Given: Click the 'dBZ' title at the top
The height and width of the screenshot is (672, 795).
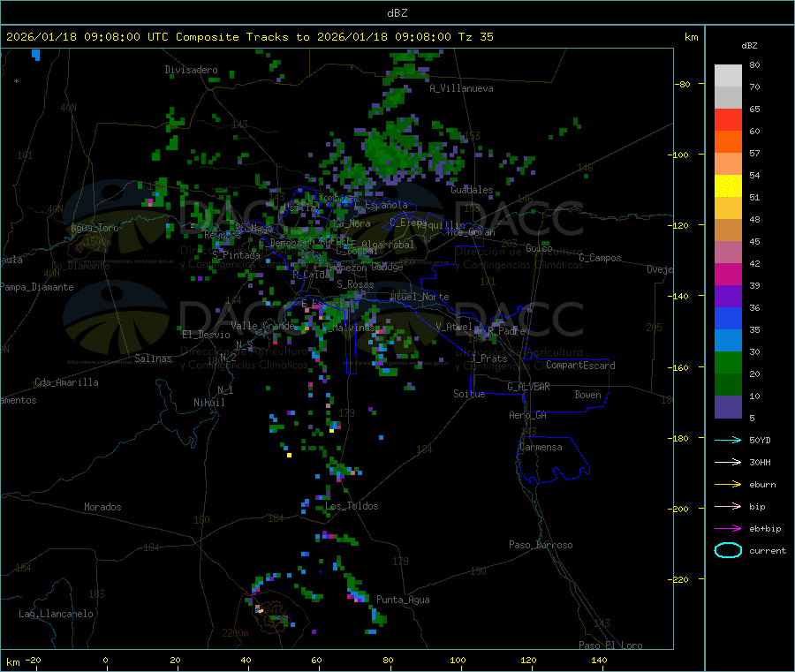Looking at the screenshot, I should 397,12.
